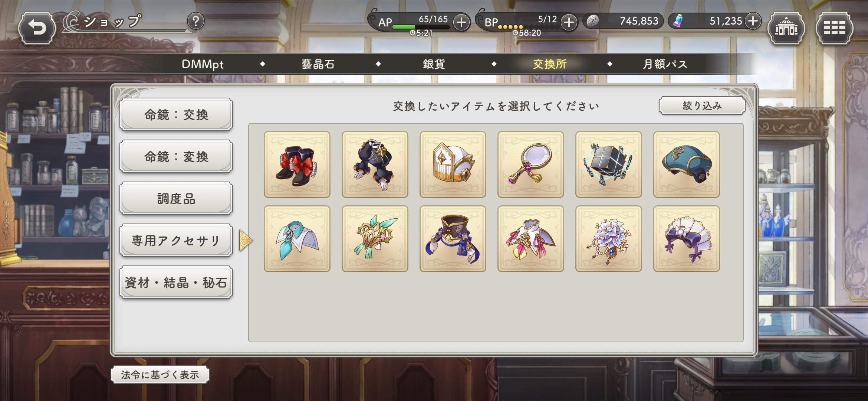Pick the teal beret hat item
The image size is (868, 401).
687,164
